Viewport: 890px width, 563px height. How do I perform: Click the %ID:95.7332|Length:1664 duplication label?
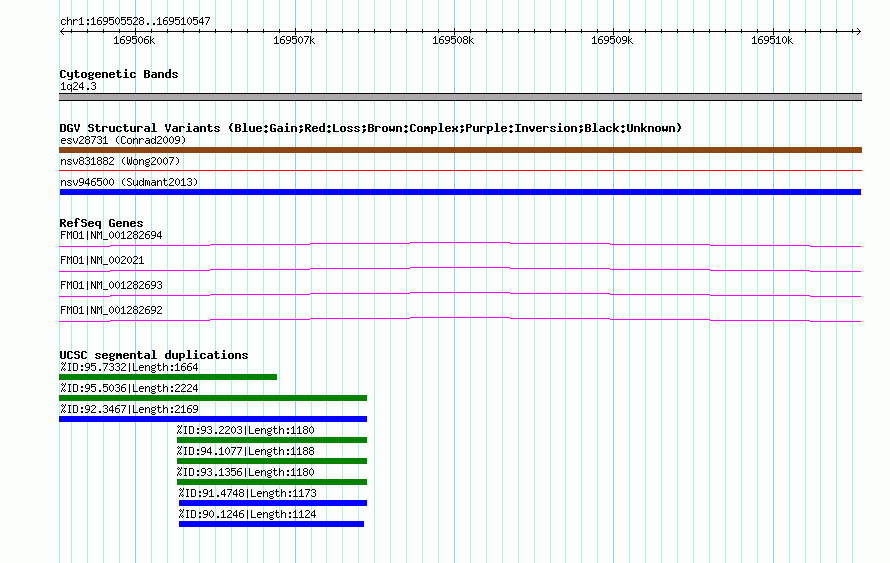point(129,367)
